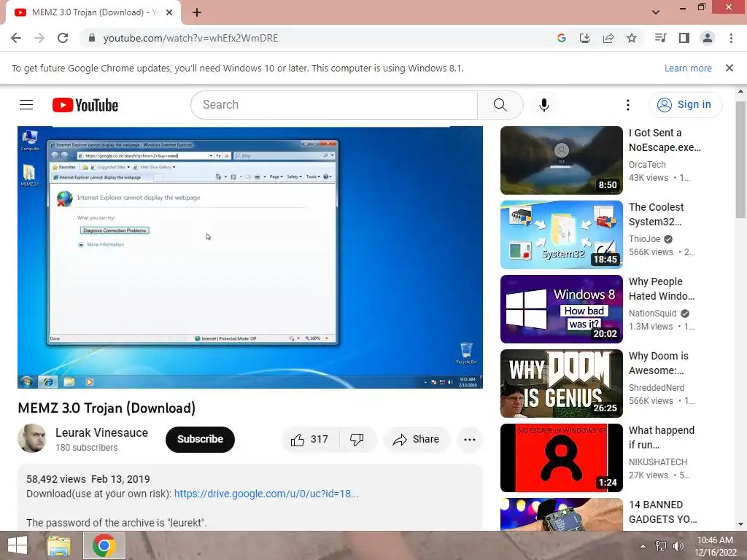Select the MEMZ 3.0 Trojan tab
The image size is (747, 560).
pos(93,12)
